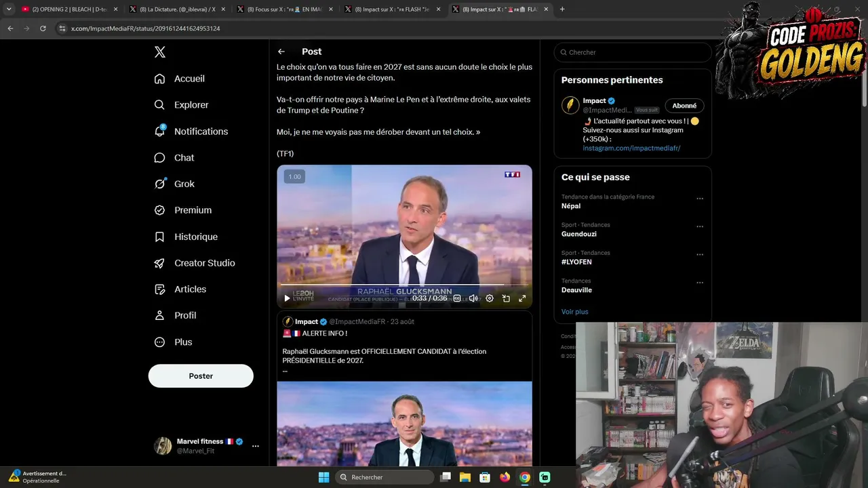Open the browser tab search dropdown
The width and height of the screenshot is (868, 488).
[x=9, y=9]
